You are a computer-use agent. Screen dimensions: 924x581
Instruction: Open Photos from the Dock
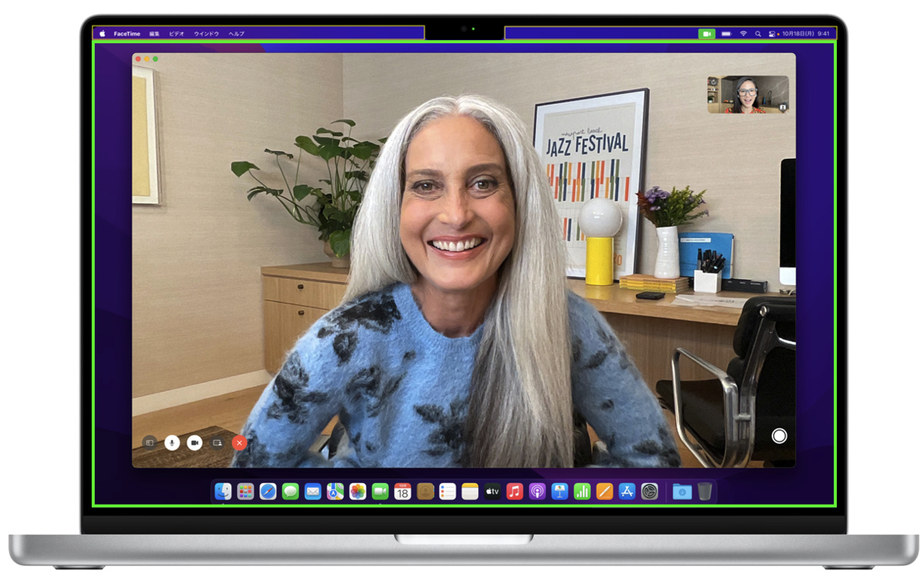(358, 492)
